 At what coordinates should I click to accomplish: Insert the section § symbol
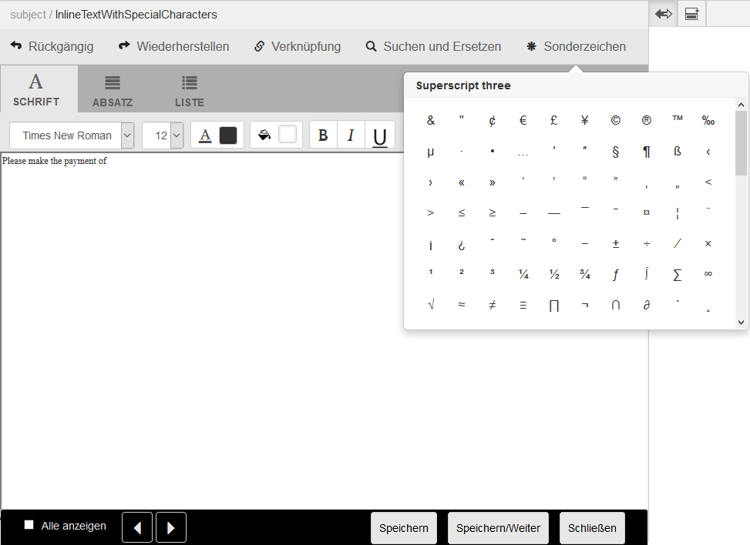coord(616,152)
